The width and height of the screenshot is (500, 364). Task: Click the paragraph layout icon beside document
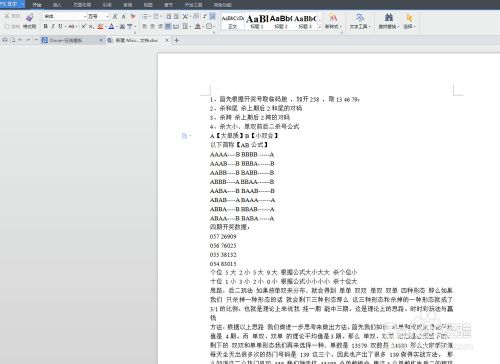click(x=184, y=136)
